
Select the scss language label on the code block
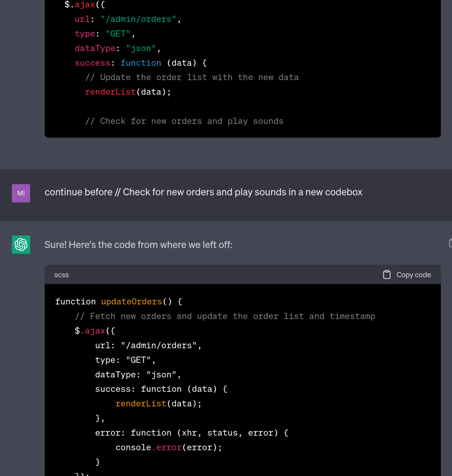tap(61, 275)
